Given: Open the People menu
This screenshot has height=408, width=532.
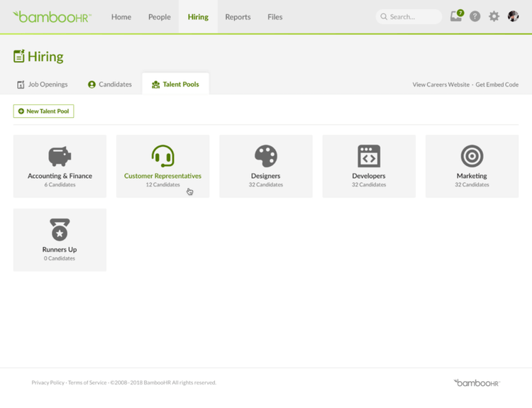Looking at the screenshot, I should click(x=160, y=17).
